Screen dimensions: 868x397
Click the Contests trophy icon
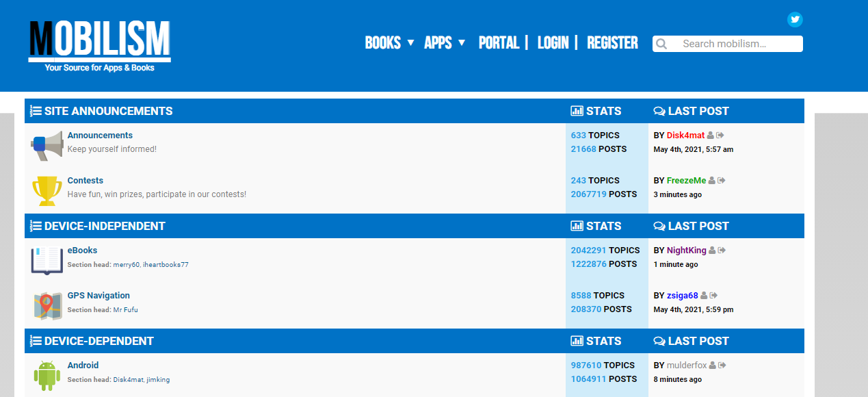point(47,191)
